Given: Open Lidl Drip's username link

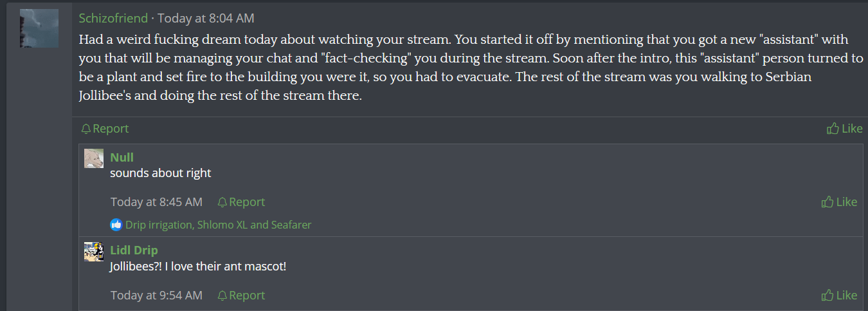Looking at the screenshot, I should [x=134, y=250].
